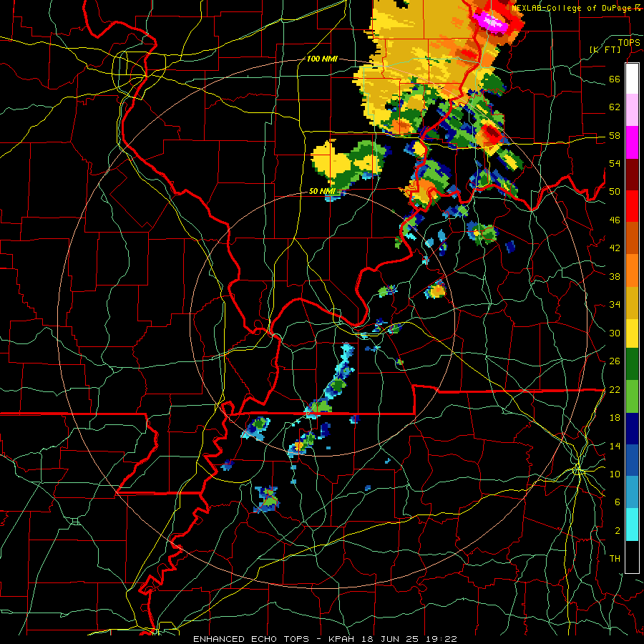Pick the dark green legend swatch
Viewport: 644px width, 644px height.
pos(632,364)
